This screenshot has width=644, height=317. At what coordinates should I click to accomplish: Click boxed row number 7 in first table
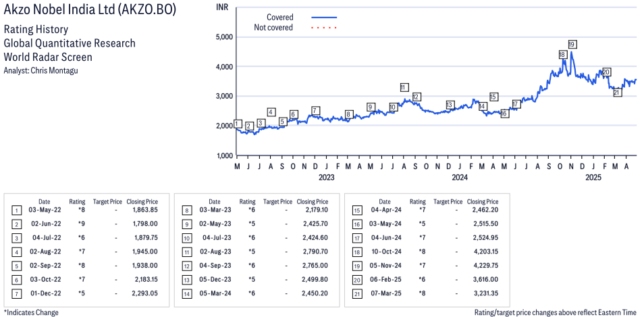tap(16, 294)
